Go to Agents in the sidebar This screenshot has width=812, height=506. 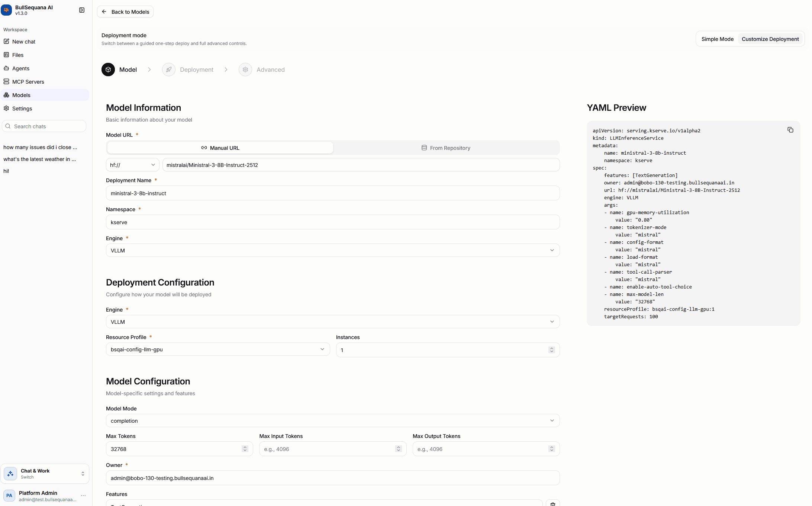click(45, 68)
